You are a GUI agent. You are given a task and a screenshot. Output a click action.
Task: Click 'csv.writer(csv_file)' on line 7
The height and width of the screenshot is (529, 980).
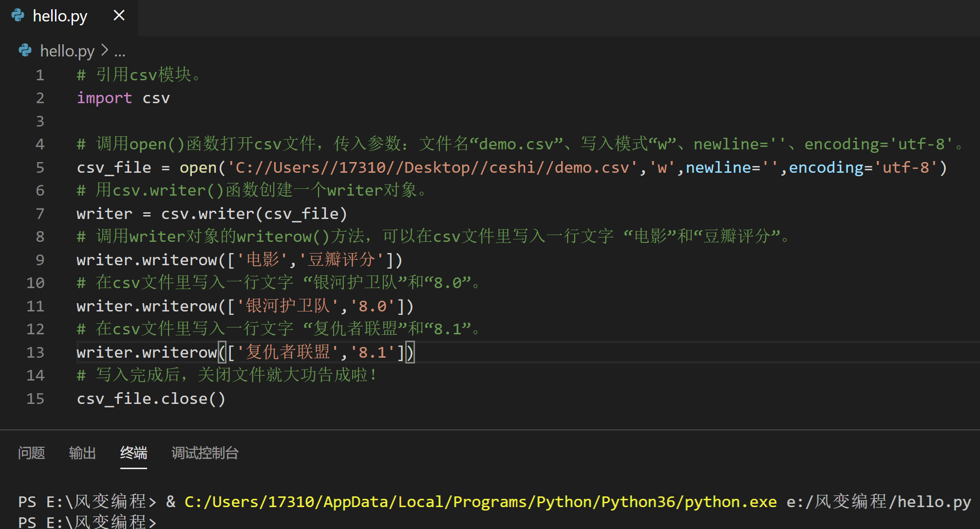coord(254,214)
